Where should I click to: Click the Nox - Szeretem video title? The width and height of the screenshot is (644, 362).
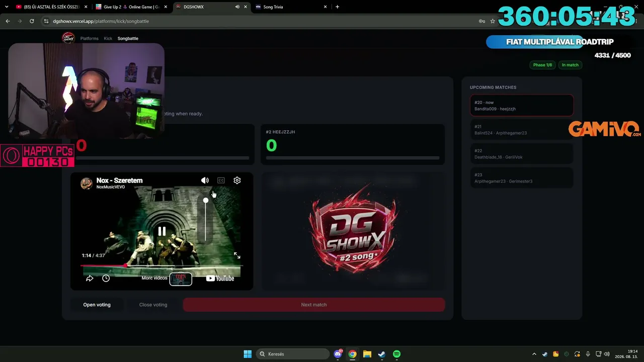119,180
